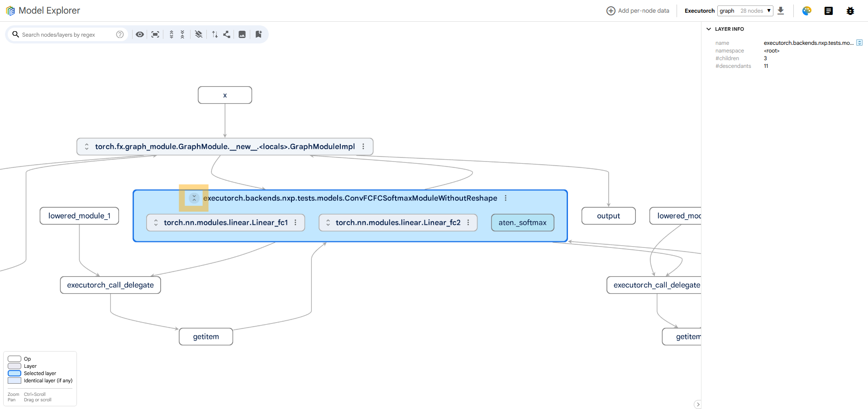Open the graph selector dropdown
868x409 pixels.
(x=745, y=11)
